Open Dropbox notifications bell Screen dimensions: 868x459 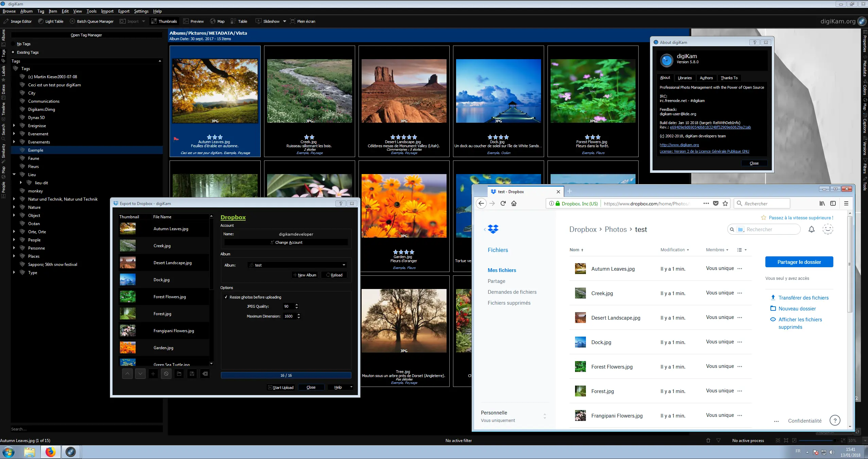point(812,230)
